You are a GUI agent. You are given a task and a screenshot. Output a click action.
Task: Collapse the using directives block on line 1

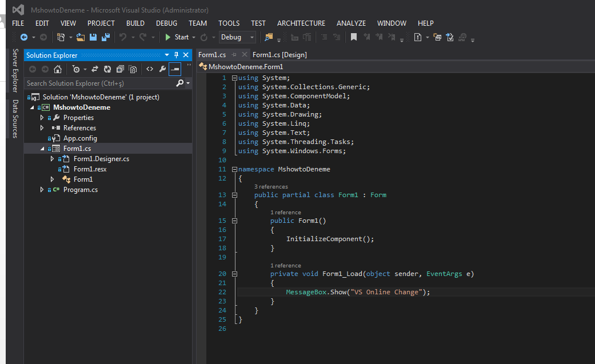tap(234, 78)
